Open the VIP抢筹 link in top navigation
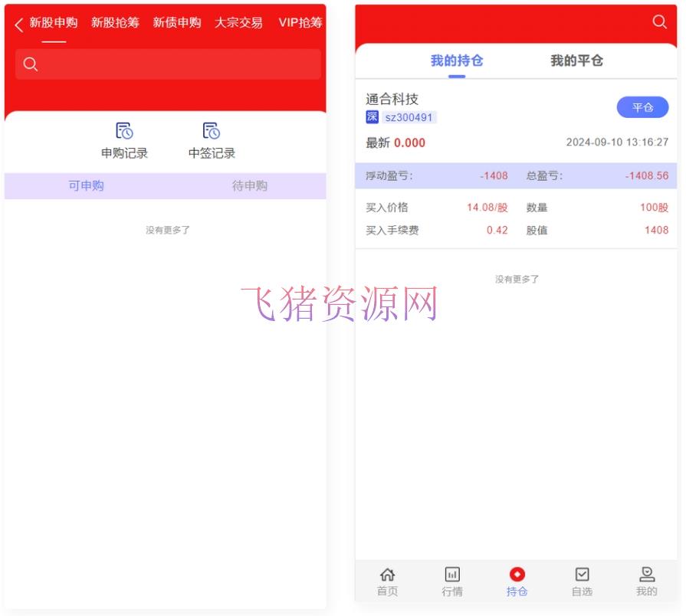 [x=300, y=22]
